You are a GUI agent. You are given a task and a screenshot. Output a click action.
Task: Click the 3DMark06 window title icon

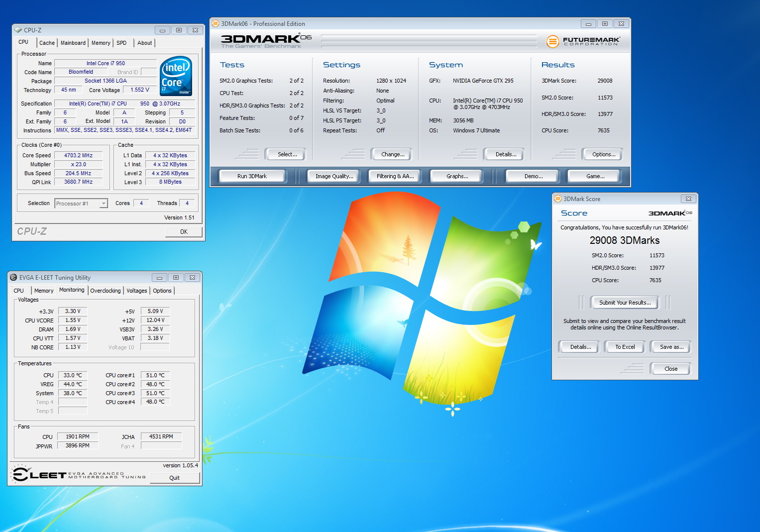coord(216,23)
